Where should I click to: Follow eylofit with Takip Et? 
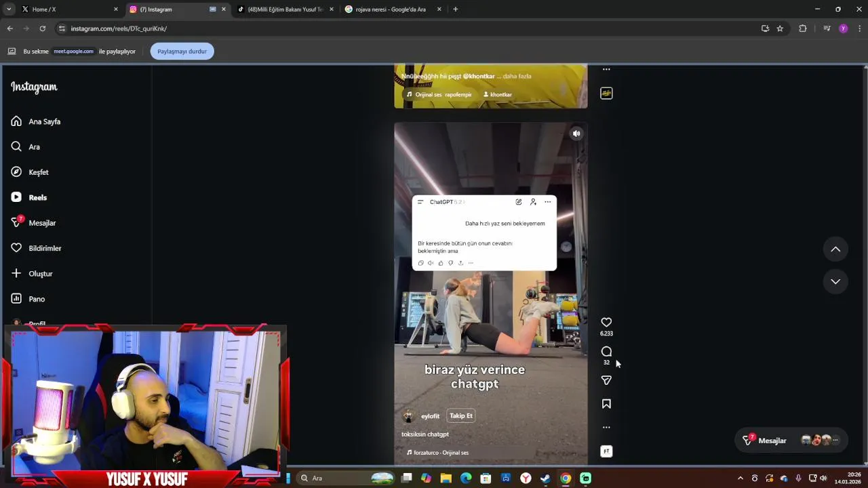point(461,416)
